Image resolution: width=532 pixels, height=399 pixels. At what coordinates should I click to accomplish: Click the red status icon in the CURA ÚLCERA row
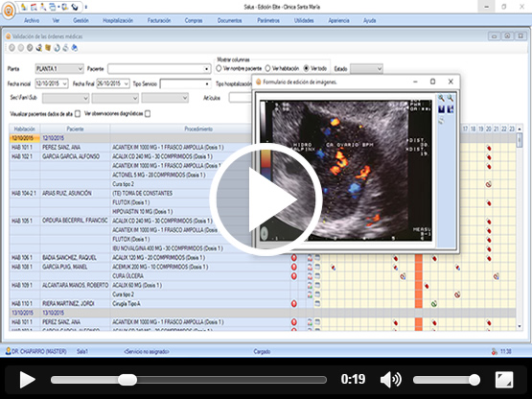(x=294, y=276)
